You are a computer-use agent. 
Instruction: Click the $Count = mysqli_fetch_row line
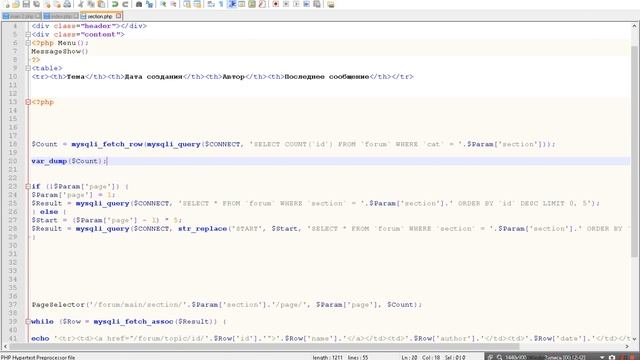(293, 144)
